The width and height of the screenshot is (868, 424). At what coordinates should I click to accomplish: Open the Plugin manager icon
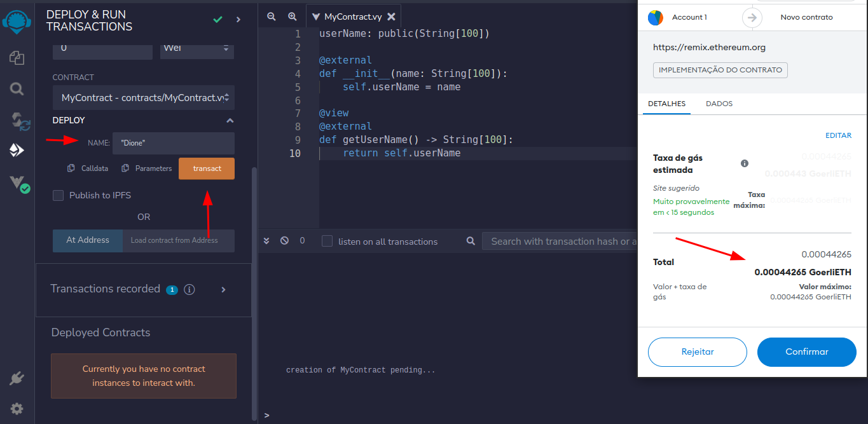[x=17, y=379]
